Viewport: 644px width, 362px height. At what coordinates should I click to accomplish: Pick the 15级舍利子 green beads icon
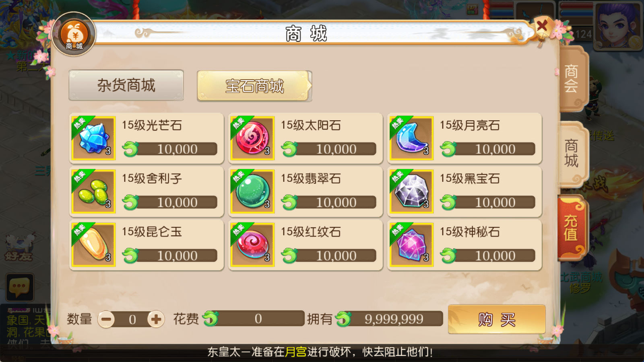pos(93,191)
